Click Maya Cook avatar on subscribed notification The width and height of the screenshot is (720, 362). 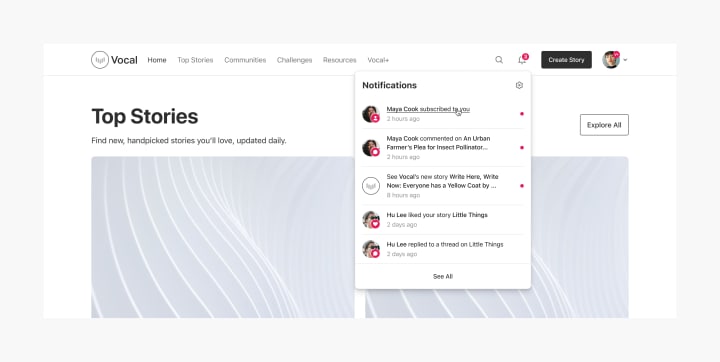(x=371, y=114)
